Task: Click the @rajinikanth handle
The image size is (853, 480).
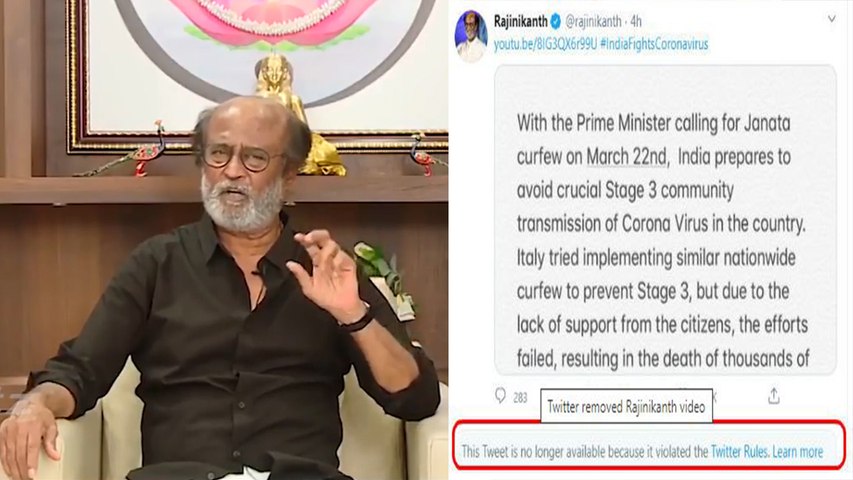Action: (593, 22)
